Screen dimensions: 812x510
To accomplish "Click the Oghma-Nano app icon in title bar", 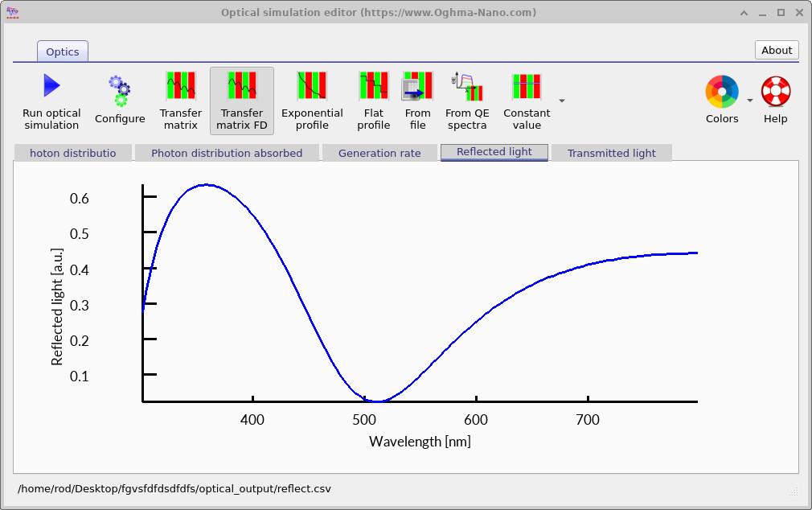I will coord(12,12).
